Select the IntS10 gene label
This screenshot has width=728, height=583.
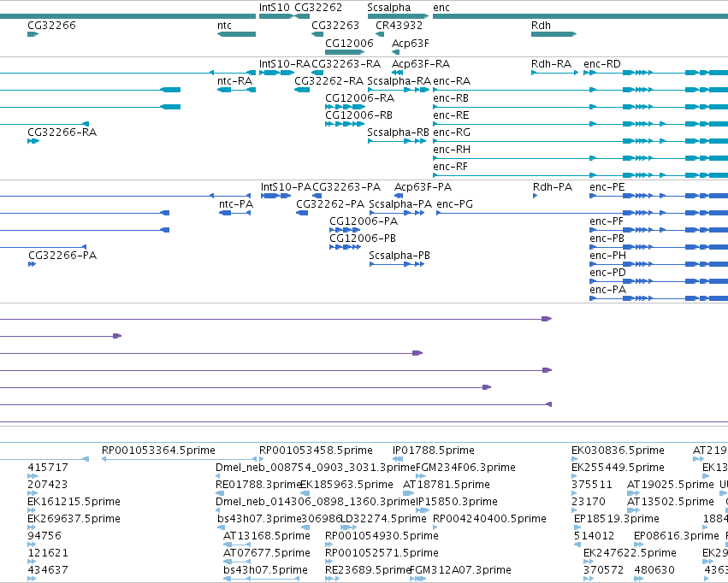click(275, 8)
